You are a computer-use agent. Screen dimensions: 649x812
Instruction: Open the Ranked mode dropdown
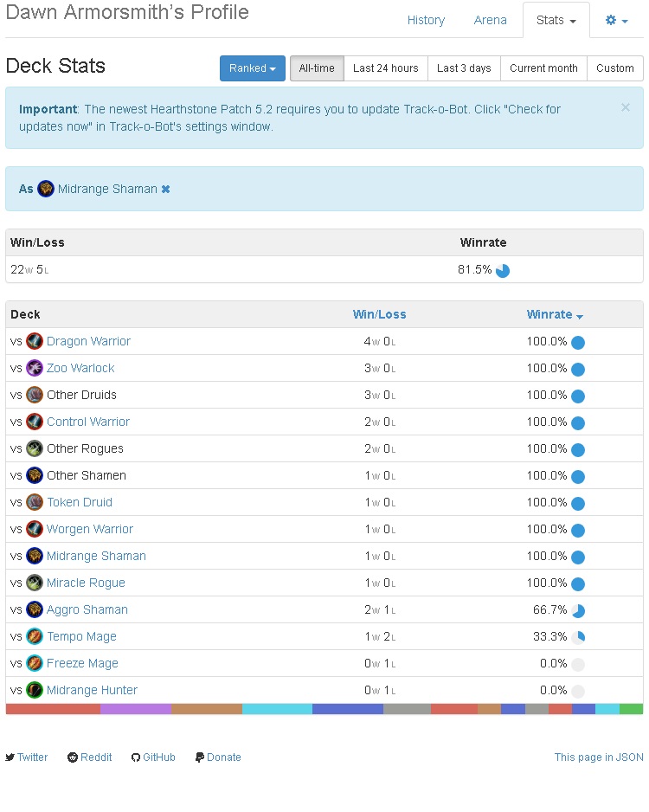pyautogui.click(x=252, y=68)
